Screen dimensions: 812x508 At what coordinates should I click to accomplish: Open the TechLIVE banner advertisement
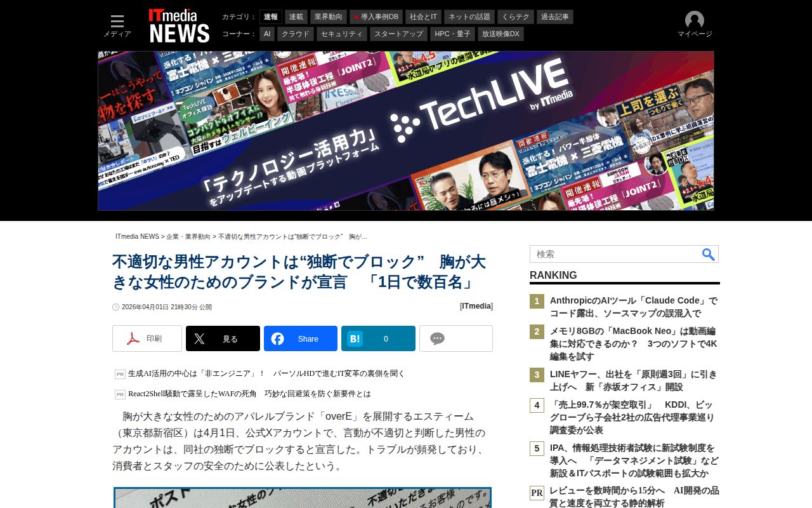pyautogui.click(x=406, y=131)
